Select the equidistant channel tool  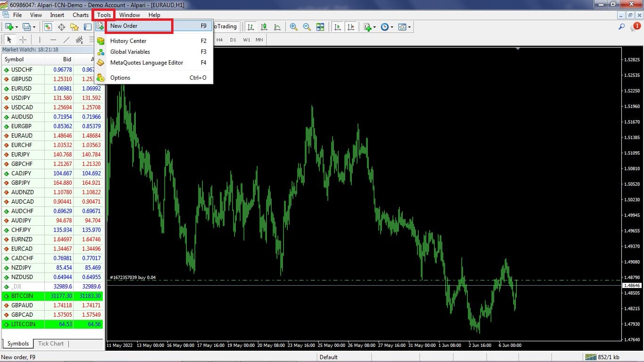point(79,40)
